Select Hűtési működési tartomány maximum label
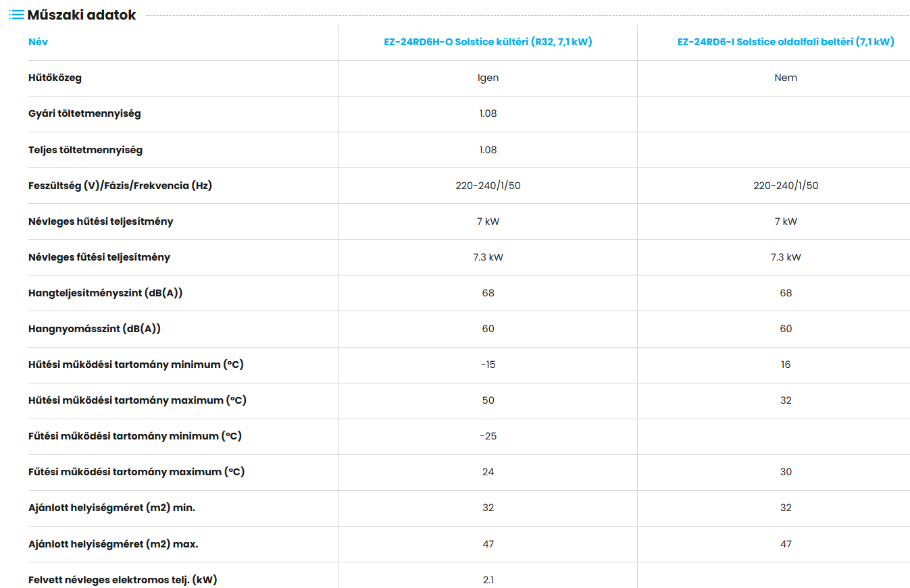910x588 pixels. click(137, 400)
